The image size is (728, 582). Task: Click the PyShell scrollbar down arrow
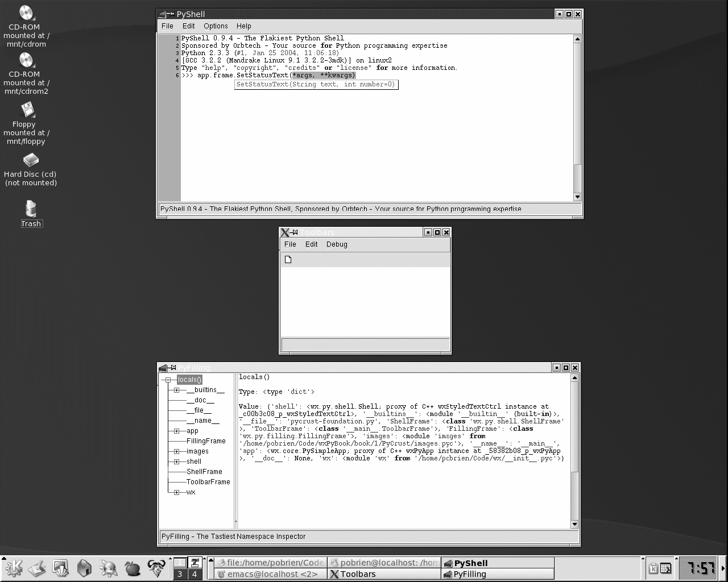click(x=577, y=197)
